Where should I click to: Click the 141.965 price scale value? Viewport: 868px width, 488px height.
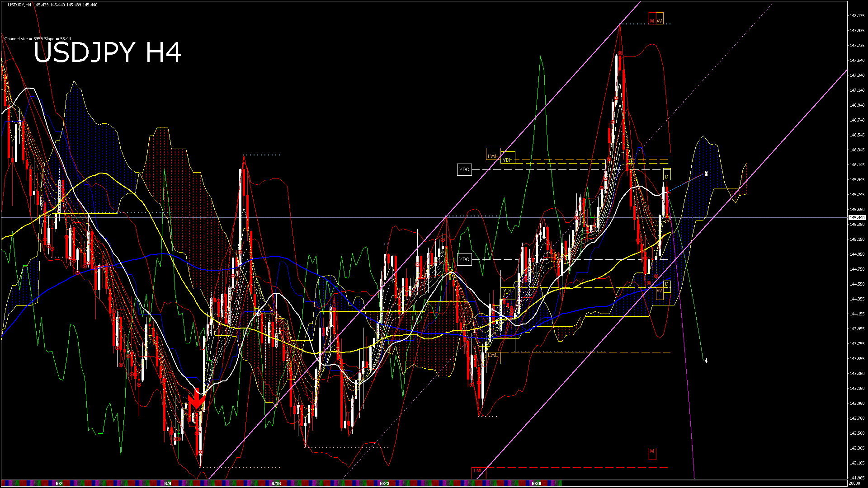tap(857, 478)
